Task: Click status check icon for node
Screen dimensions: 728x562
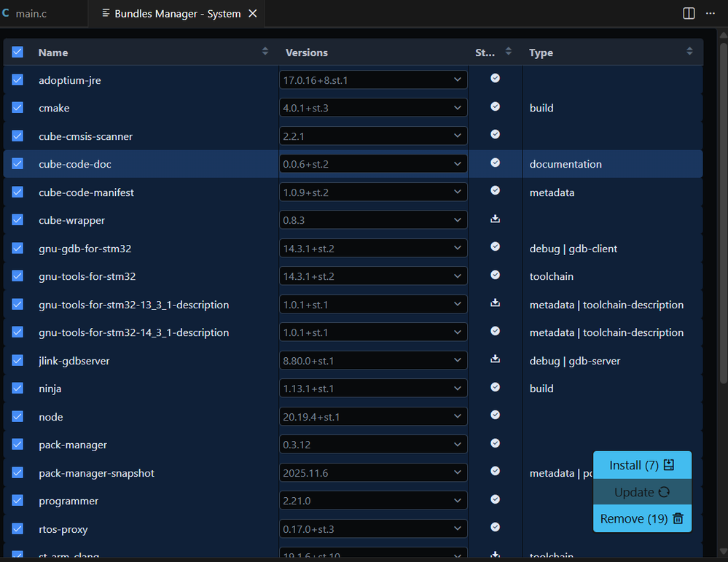Action: point(495,415)
